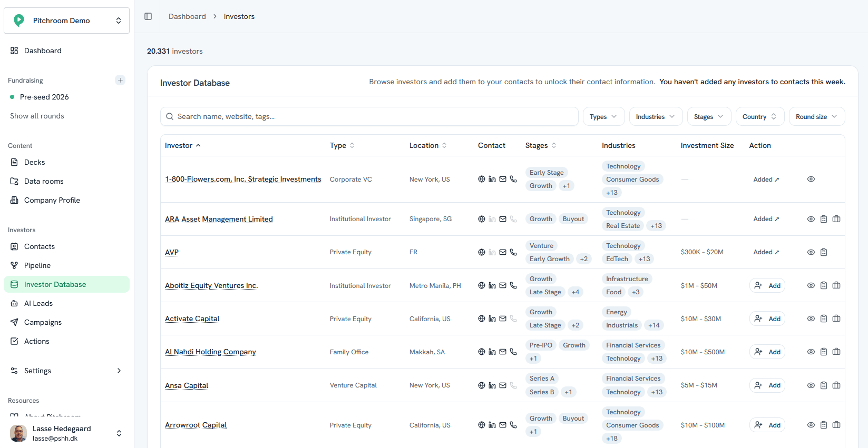Open the Types filter dropdown
Image resolution: width=868 pixels, height=448 pixels.
tap(603, 116)
